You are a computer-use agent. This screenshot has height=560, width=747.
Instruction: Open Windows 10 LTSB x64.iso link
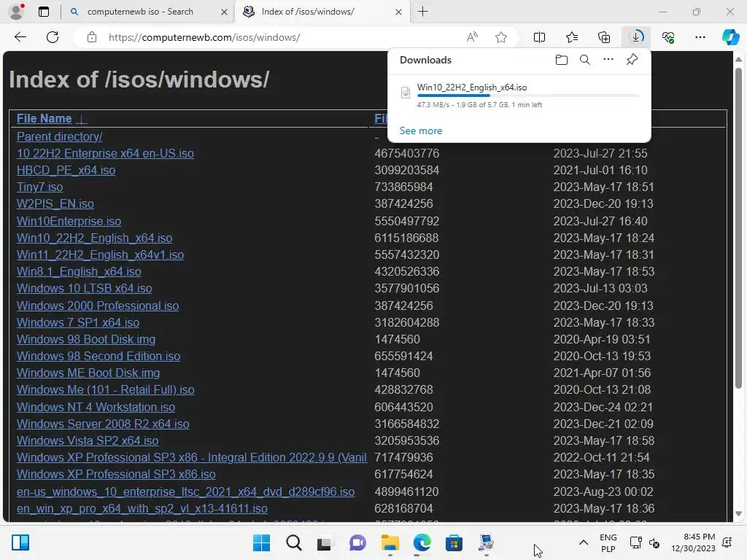click(85, 288)
